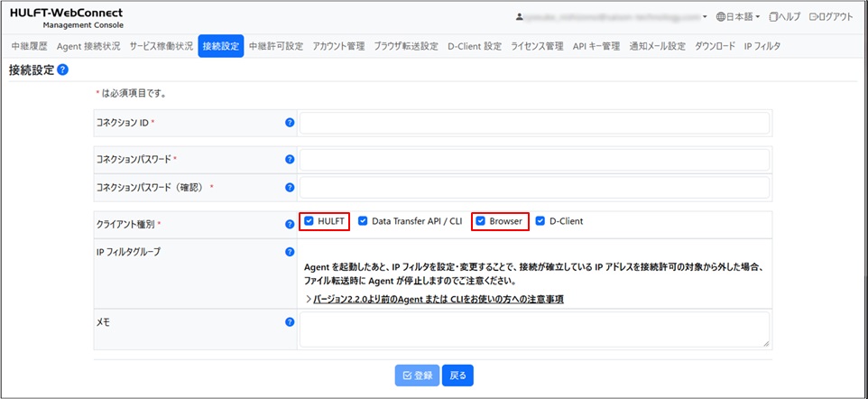Show help for コネクションパスワード（確認） field
This screenshot has width=868, height=399.
click(x=290, y=187)
